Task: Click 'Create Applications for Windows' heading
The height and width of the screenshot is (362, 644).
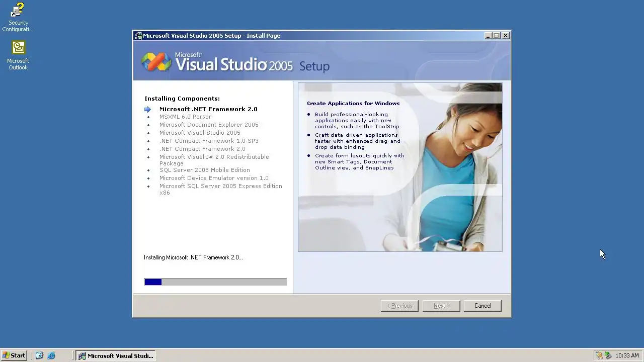Action: point(353,103)
